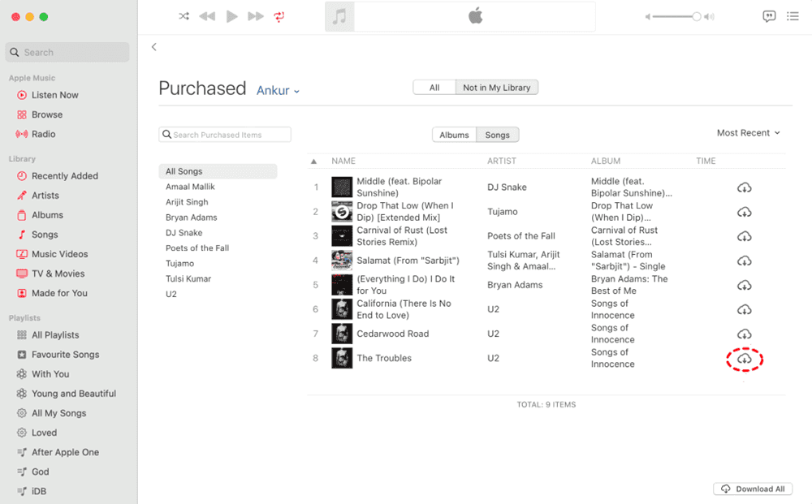Download The Troubles from iCloud
The width and height of the screenshot is (812, 504).
[744, 359]
